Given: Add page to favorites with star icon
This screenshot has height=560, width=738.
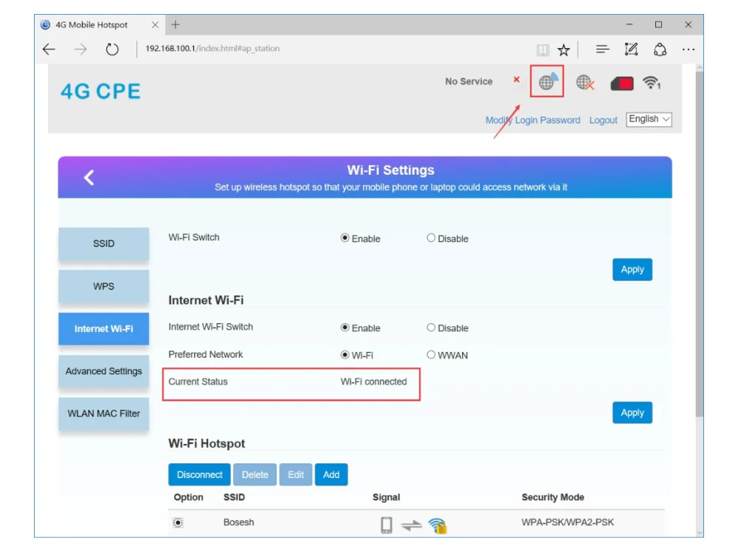Looking at the screenshot, I should (563, 49).
